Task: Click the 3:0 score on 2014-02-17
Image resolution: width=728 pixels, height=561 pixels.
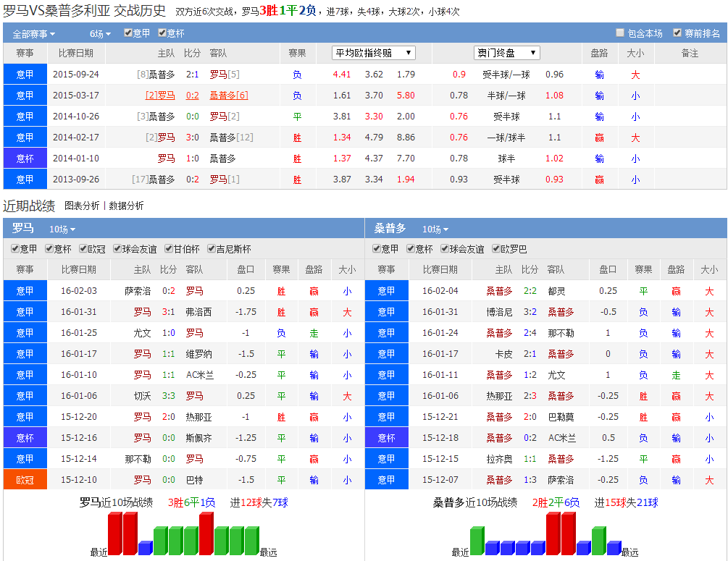Action: (x=192, y=138)
